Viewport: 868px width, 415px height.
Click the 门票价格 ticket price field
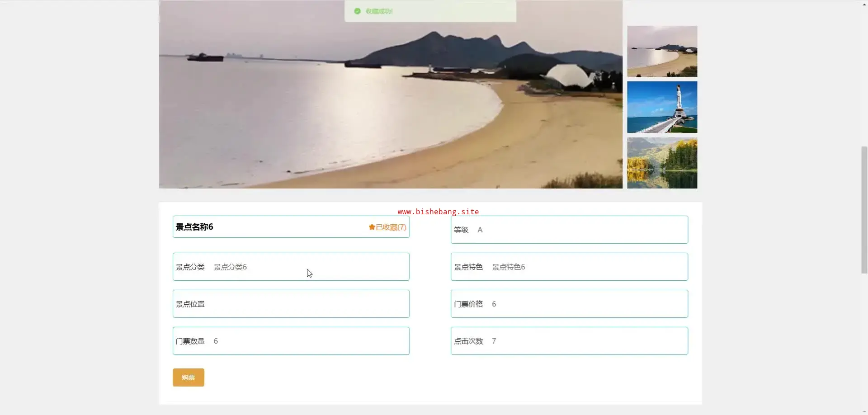click(x=569, y=304)
